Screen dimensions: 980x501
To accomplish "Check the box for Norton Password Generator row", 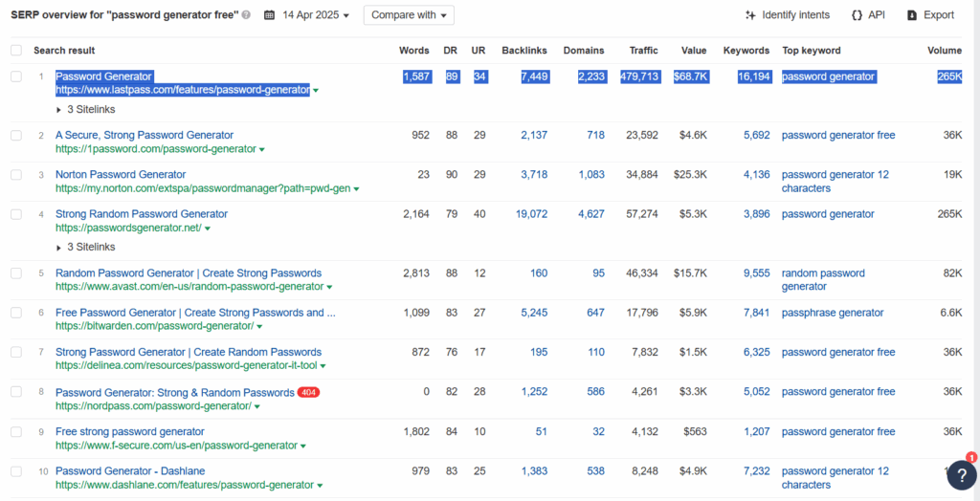I will [x=16, y=174].
